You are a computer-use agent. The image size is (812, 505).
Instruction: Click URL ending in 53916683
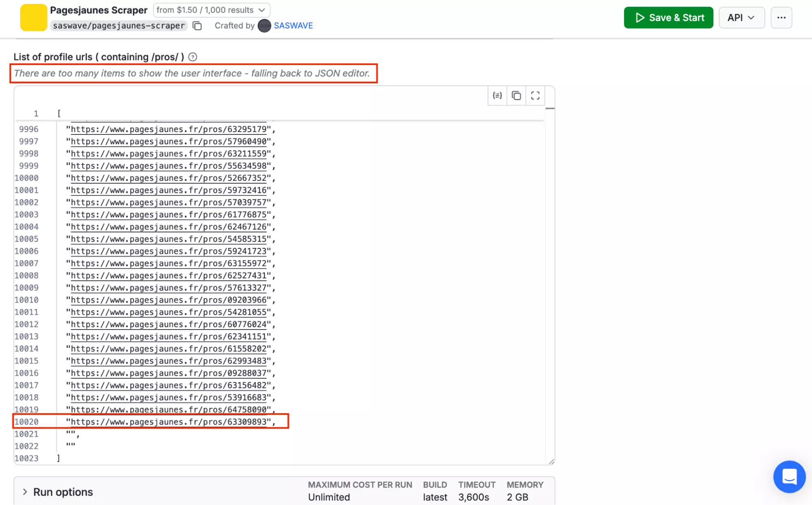pos(169,397)
